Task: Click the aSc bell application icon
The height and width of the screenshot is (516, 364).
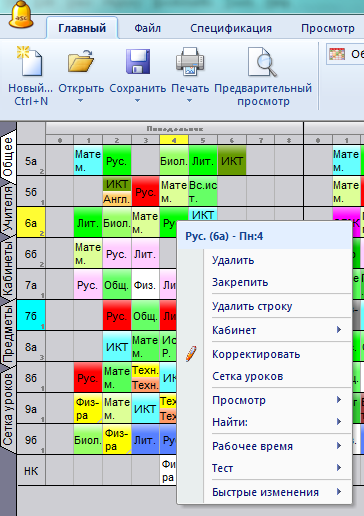Action: [x=21, y=15]
